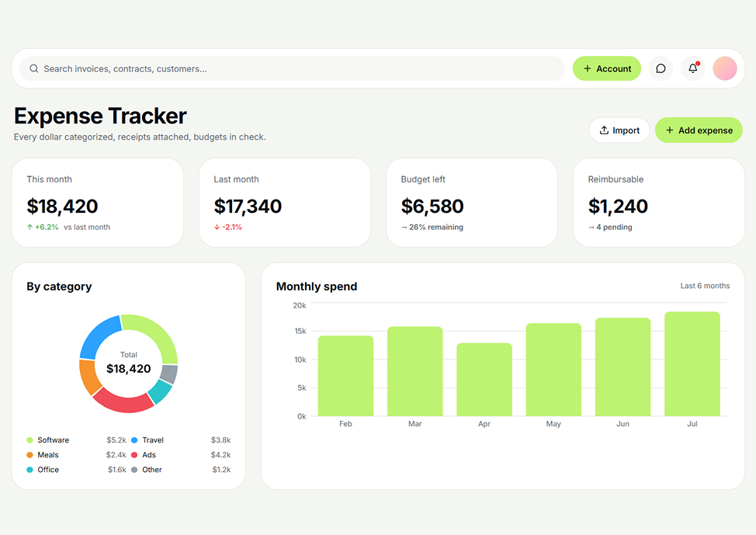The height and width of the screenshot is (535, 756).
Task: Open the user profile avatar
Action: point(725,68)
